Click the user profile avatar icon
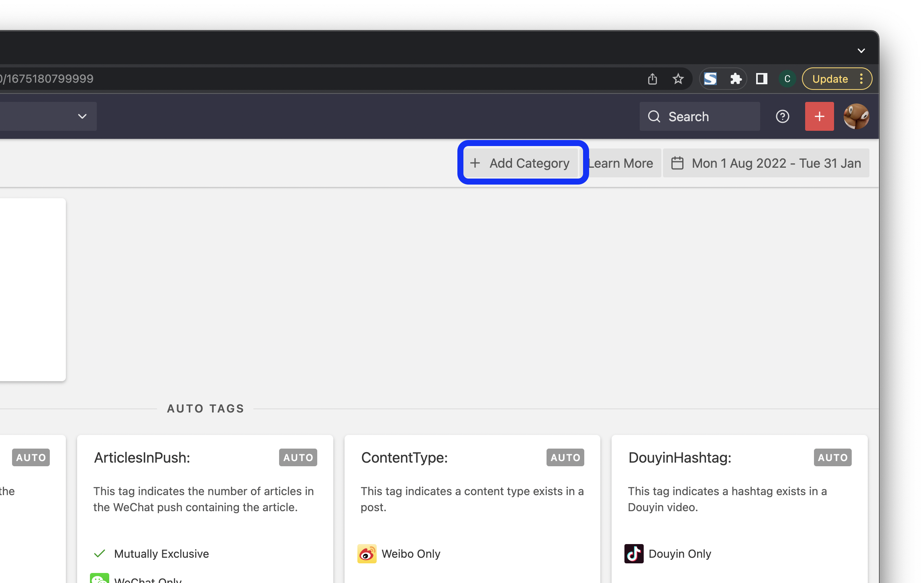Screen dimensions: 924x583 [x=856, y=116]
